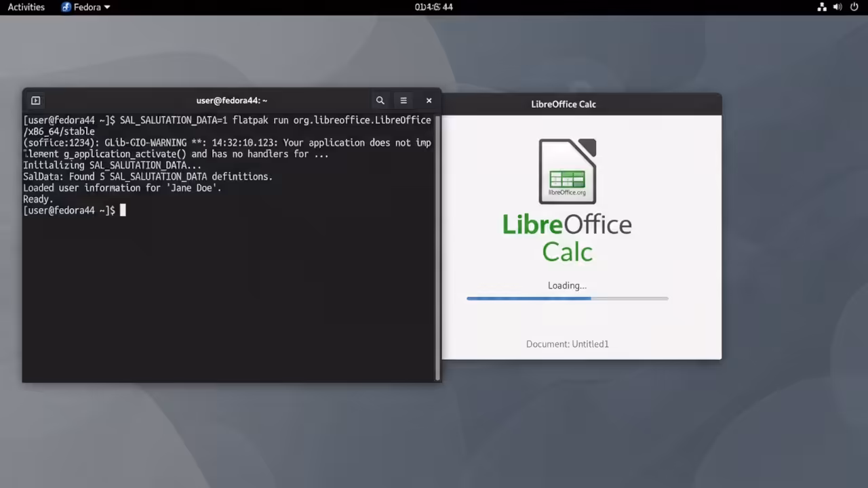868x488 pixels.
Task: Close the terminal window
Action: pos(429,100)
